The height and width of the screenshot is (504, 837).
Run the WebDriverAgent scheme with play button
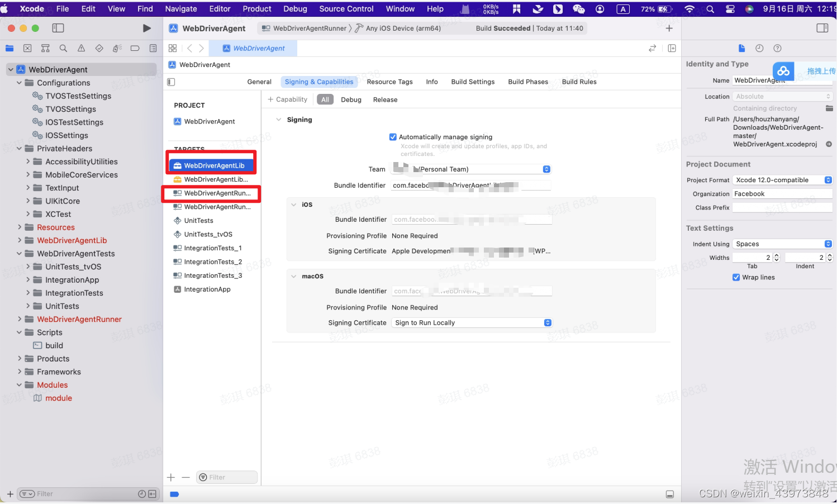[x=147, y=27]
